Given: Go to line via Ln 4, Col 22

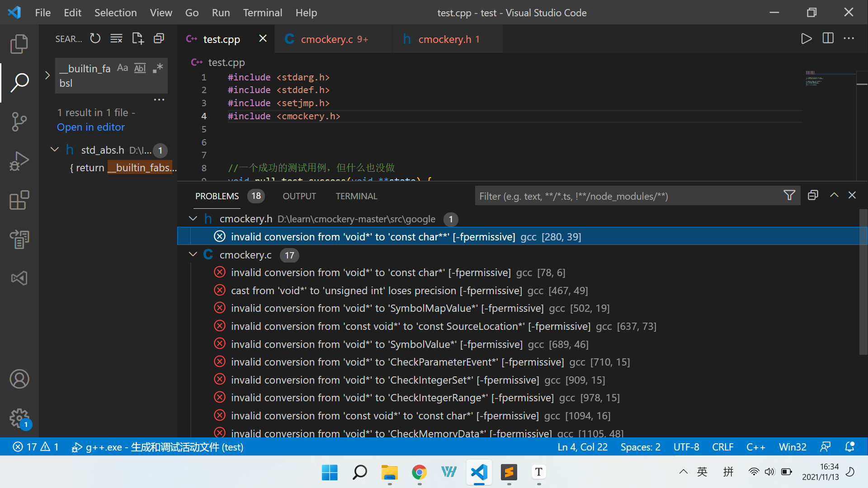Looking at the screenshot, I should 582,447.
